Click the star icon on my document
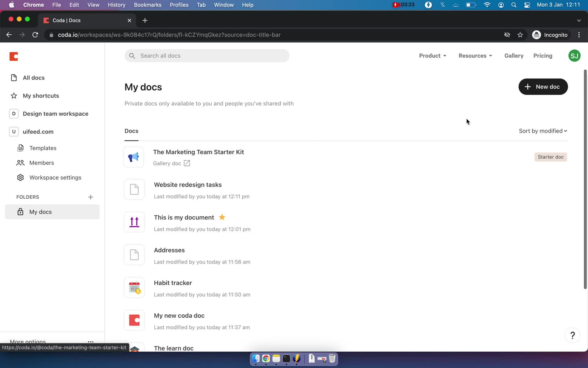This screenshot has height=368, width=588. 222,217
